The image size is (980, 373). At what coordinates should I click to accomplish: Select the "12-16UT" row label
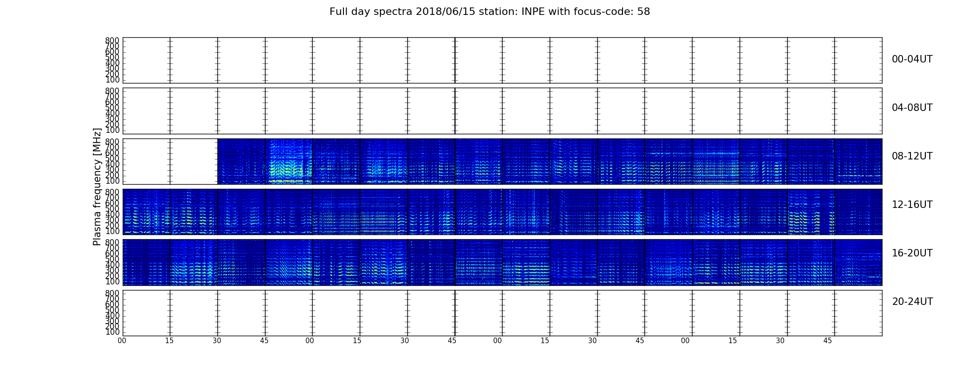912,205
